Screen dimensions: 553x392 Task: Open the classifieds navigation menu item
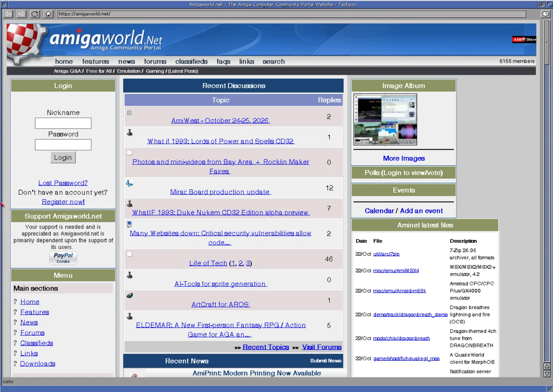click(x=192, y=62)
